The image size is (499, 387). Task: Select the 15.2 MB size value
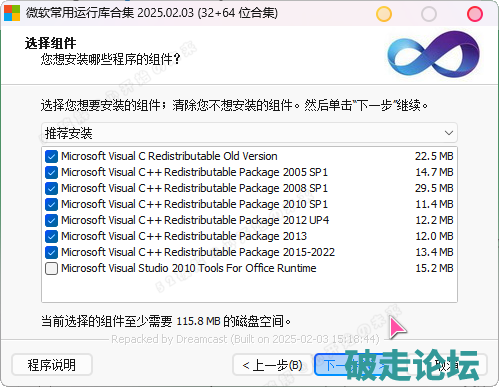(x=434, y=268)
